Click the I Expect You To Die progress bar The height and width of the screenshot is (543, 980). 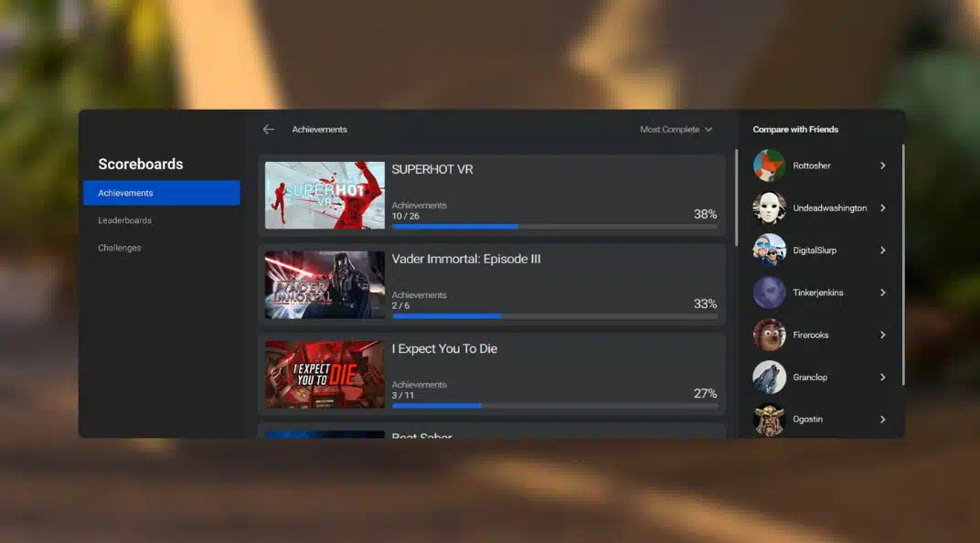click(554, 406)
